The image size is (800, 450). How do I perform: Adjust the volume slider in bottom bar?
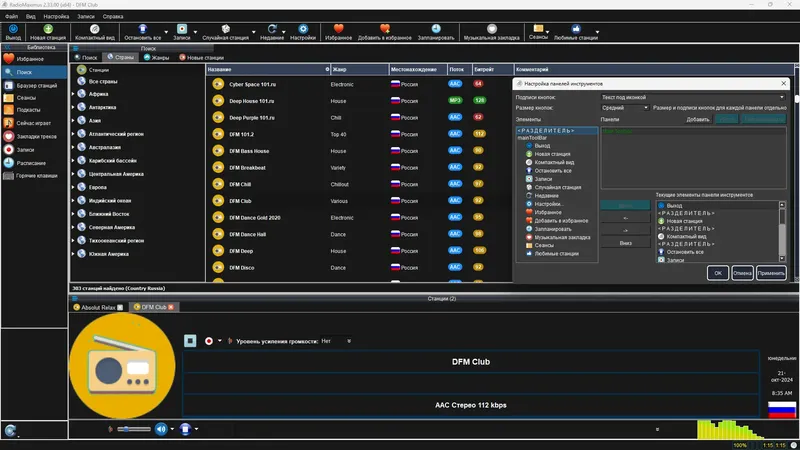pyautogui.click(x=134, y=429)
